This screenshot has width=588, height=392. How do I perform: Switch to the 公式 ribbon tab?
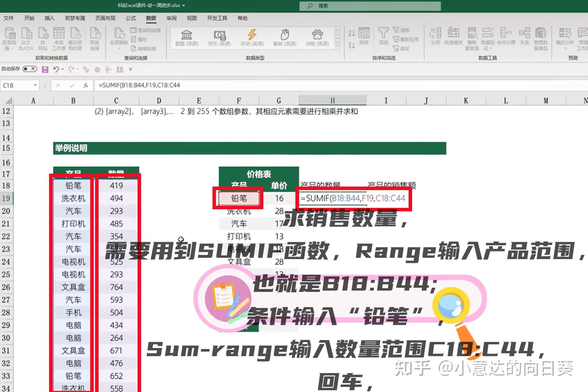click(x=130, y=18)
